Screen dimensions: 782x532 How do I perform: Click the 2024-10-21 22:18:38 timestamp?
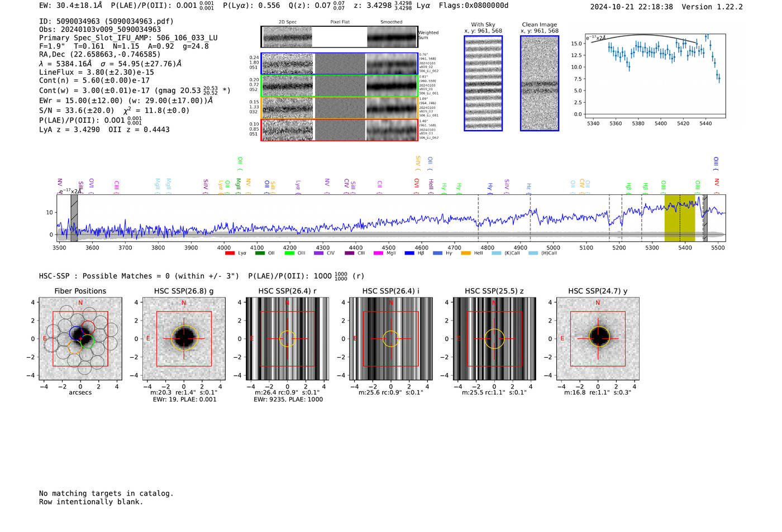[x=632, y=7]
